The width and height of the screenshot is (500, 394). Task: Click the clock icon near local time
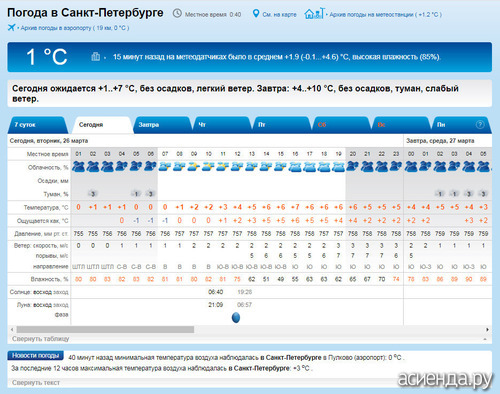(177, 14)
